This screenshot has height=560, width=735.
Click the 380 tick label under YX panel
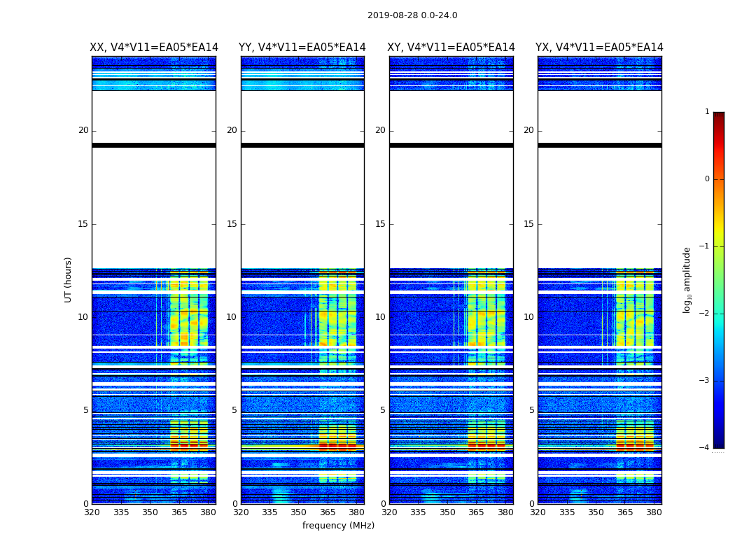[654, 512]
